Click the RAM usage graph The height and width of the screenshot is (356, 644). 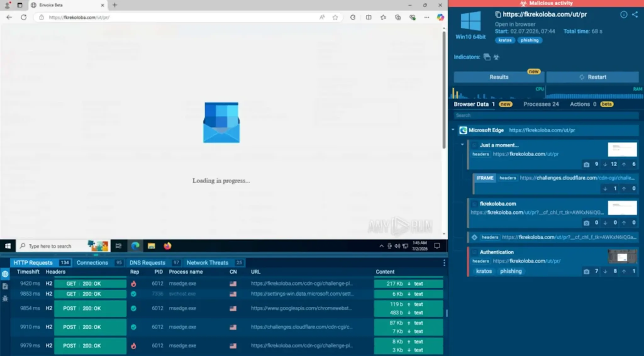594,93
